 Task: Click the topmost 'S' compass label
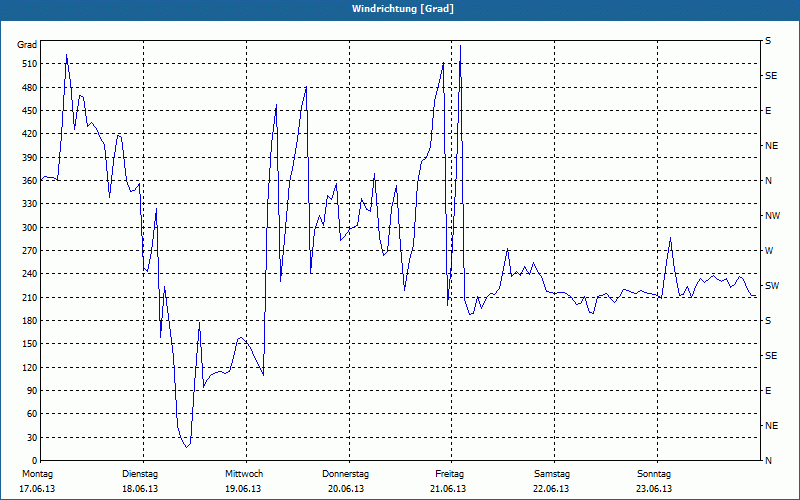tap(768, 41)
